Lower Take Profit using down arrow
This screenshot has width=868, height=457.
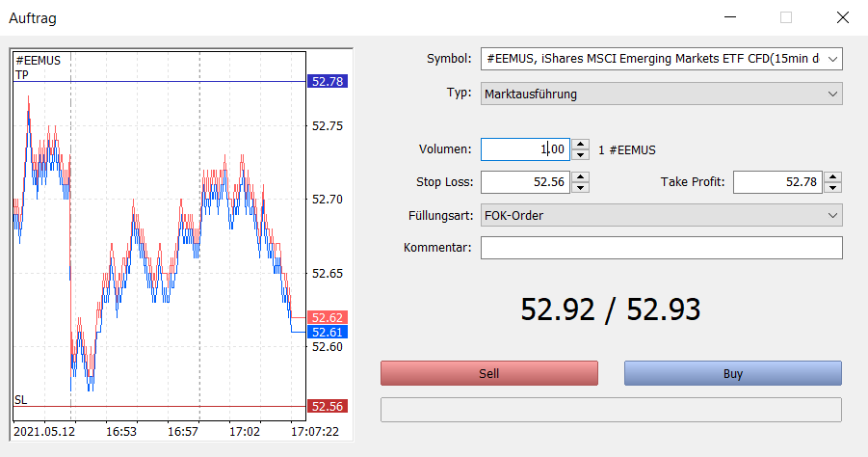[x=832, y=188]
